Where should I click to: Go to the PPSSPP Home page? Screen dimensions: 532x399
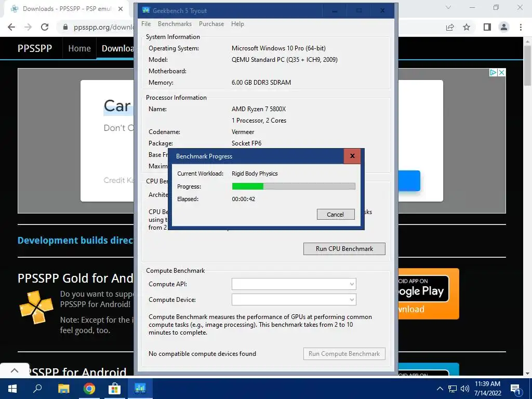pos(79,48)
